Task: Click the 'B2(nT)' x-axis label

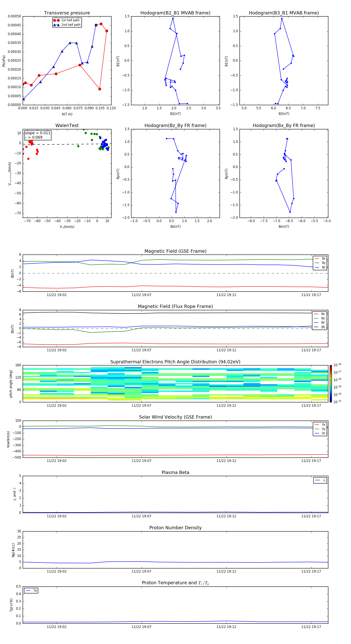Action: pos(175,114)
